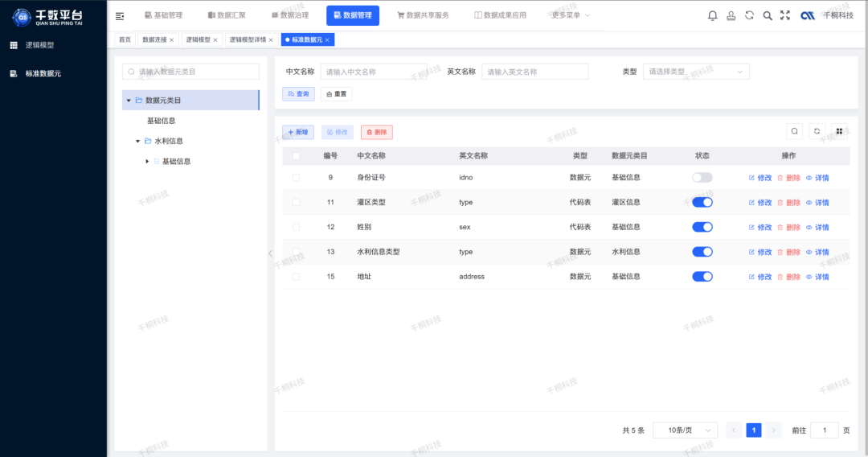868x457 pixels.
Task: Open 基础管理 top menu
Action: (x=163, y=15)
